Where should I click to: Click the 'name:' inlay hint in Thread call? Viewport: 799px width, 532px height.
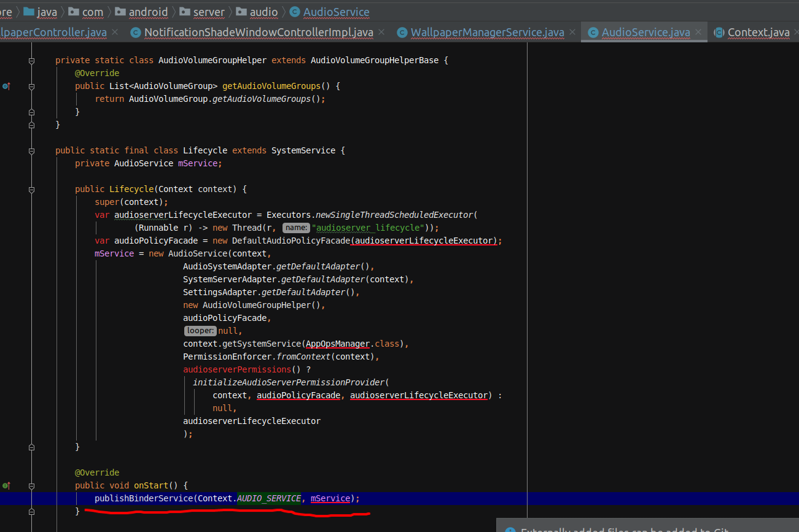[x=296, y=228]
